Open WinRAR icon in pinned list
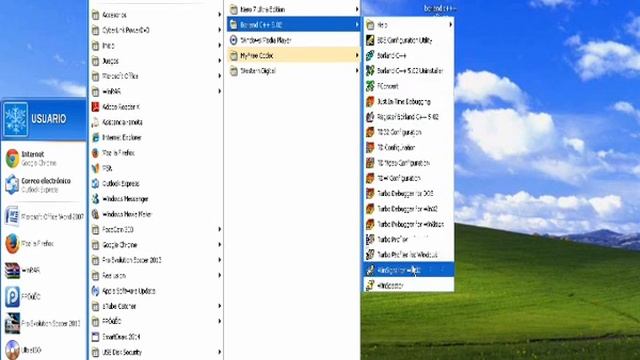The height and width of the screenshot is (360, 640). 12,271
